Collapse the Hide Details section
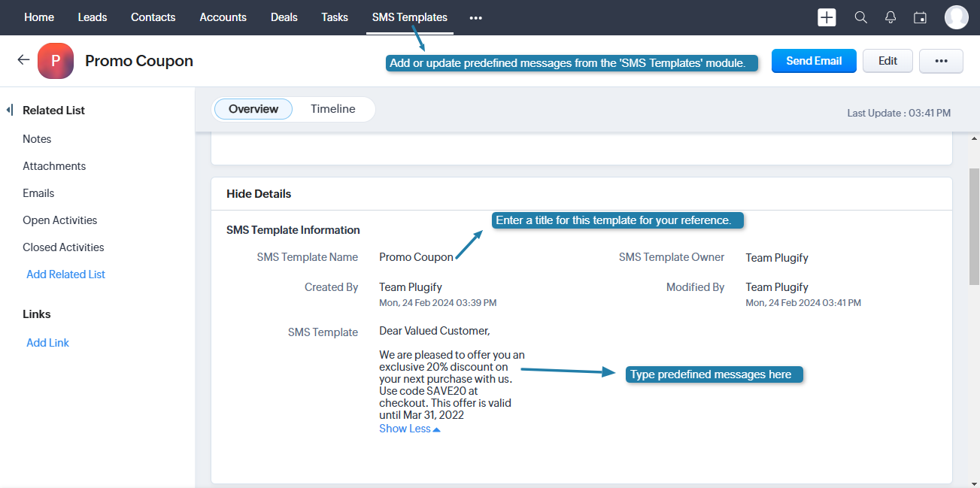Viewport: 980px width, 488px height. point(259,194)
